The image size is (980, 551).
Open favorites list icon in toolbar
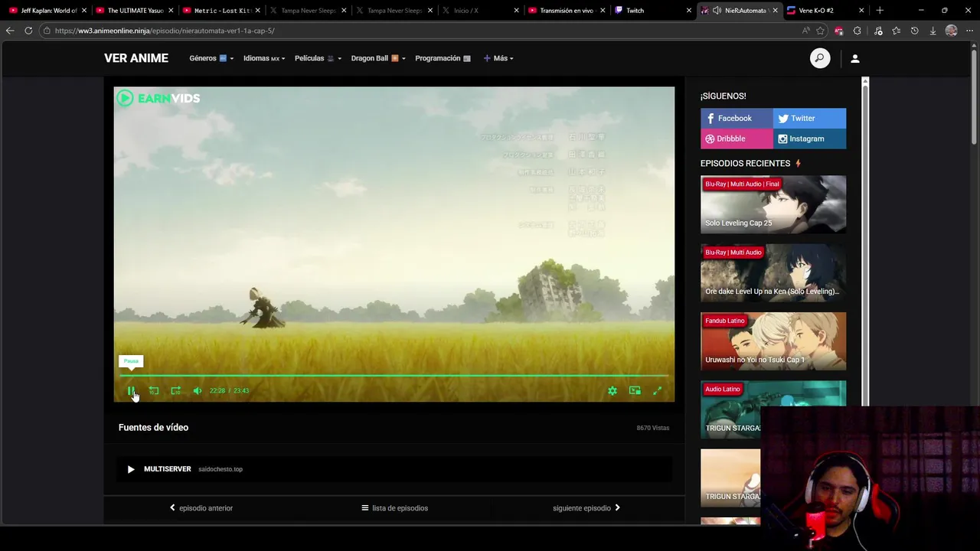[896, 31]
